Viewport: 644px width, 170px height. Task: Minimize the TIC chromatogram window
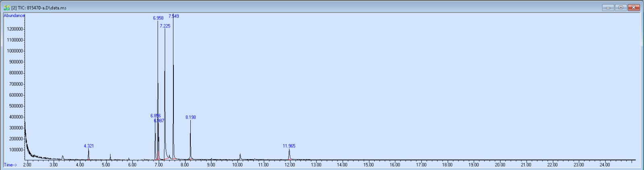tap(608, 8)
